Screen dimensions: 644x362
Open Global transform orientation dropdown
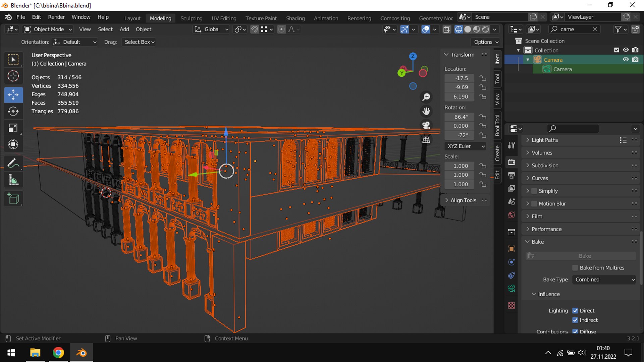212,29
